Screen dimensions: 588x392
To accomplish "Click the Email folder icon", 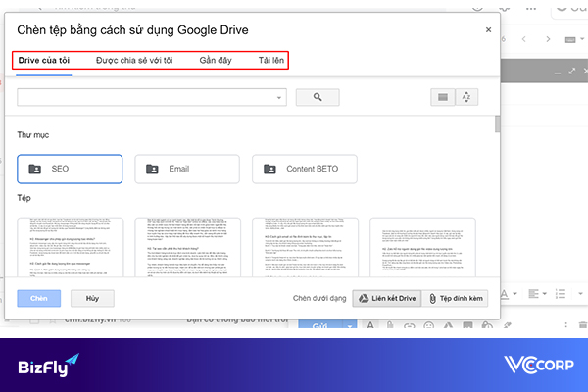I will pyautogui.click(x=152, y=170).
